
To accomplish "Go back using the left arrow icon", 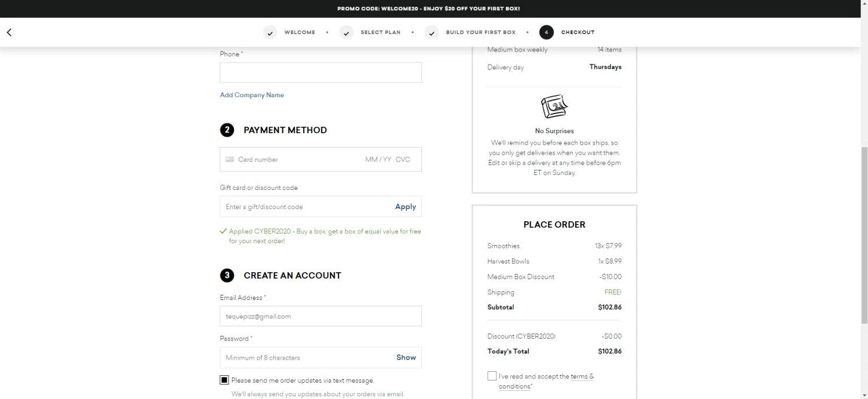I will (x=9, y=32).
